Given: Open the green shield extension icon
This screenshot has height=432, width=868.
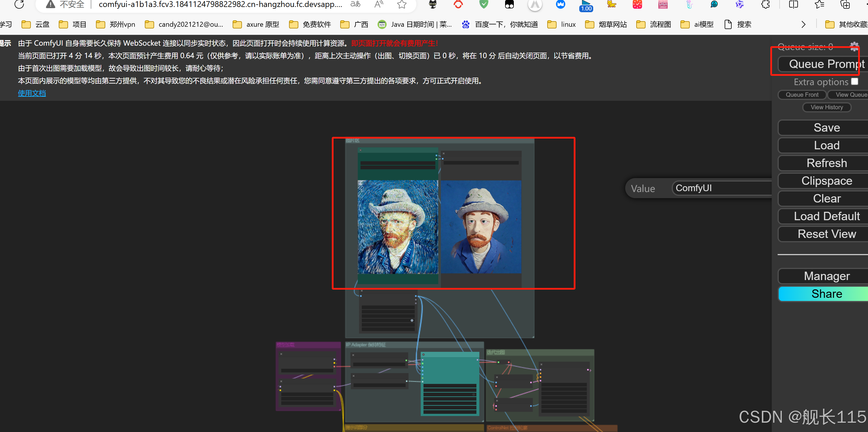Looking at the screenshot, I should point(484,4).
